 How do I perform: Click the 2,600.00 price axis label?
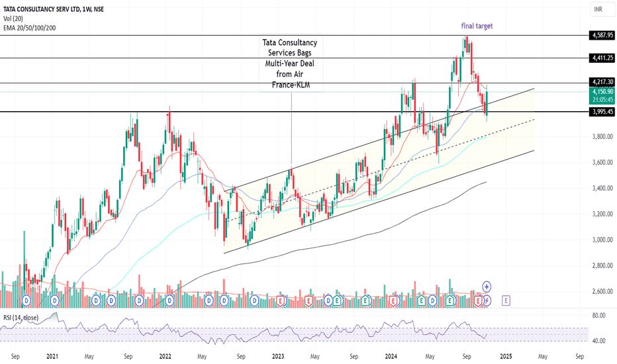[x=602, y=292]
